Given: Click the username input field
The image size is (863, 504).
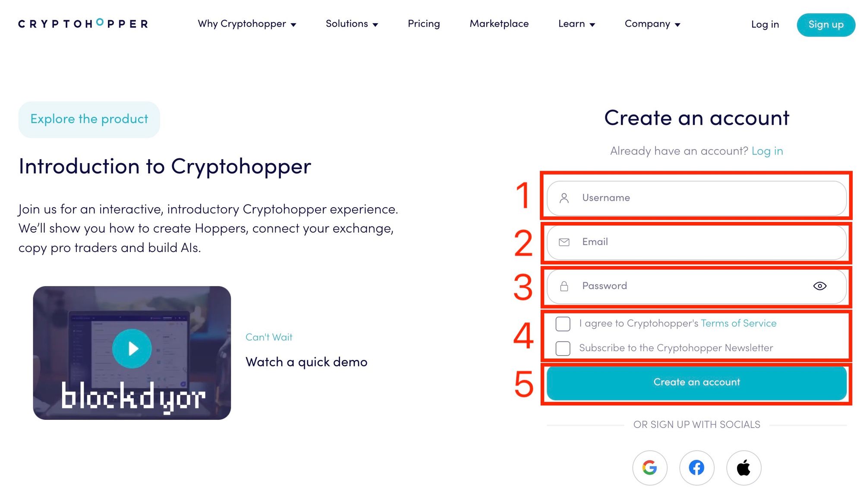Looking at the screenshot, I should 696,197.
